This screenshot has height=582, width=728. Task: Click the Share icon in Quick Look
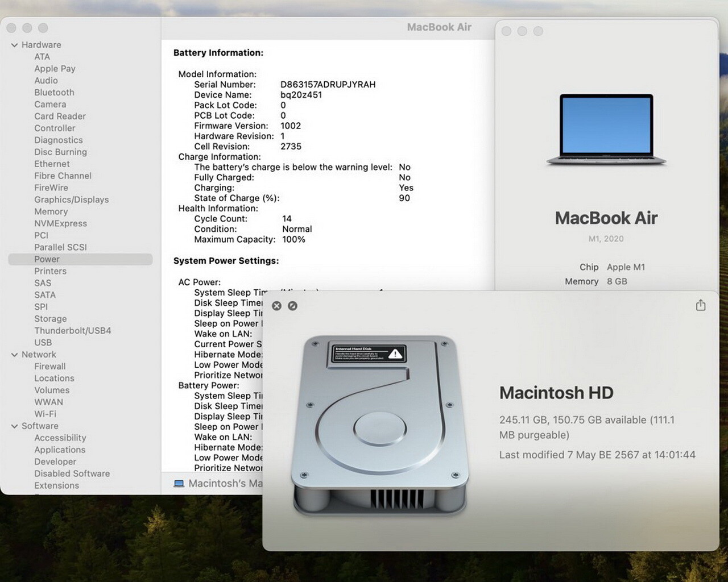pyautogui.click(x=701, y=306)
